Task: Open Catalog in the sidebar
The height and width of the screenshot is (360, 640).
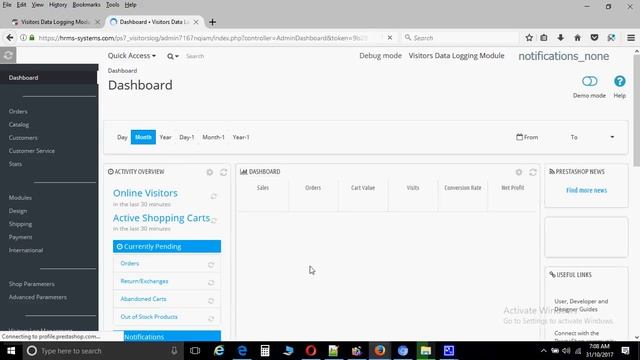Action: 19,124
